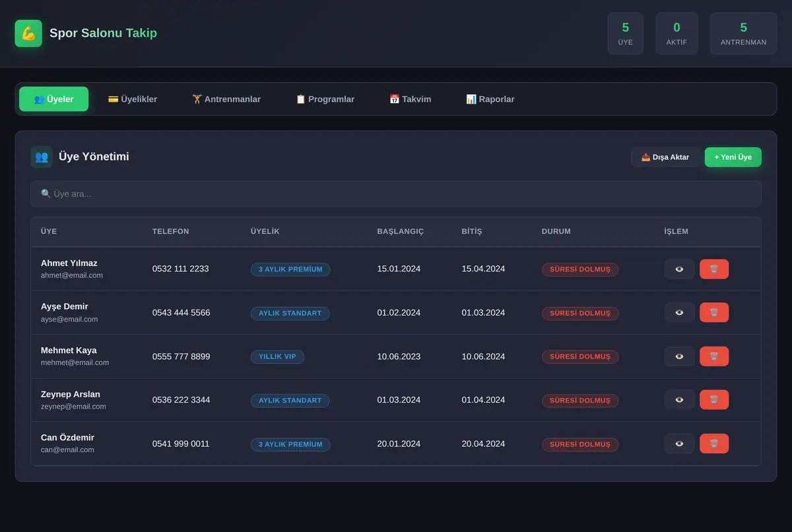View Ahmet Yılmaz details with eye icon

679,269
